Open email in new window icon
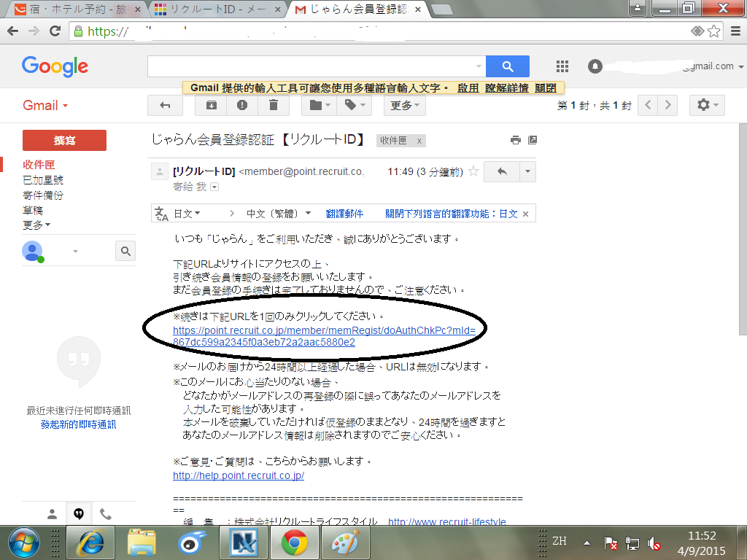Viewport: 747px width, 560px height. [533, 140]
